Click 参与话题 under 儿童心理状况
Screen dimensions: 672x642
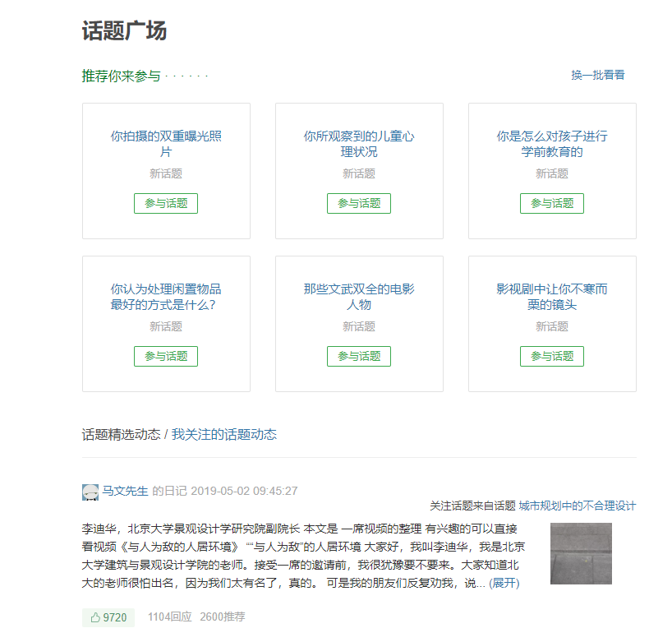pos(359,203)
